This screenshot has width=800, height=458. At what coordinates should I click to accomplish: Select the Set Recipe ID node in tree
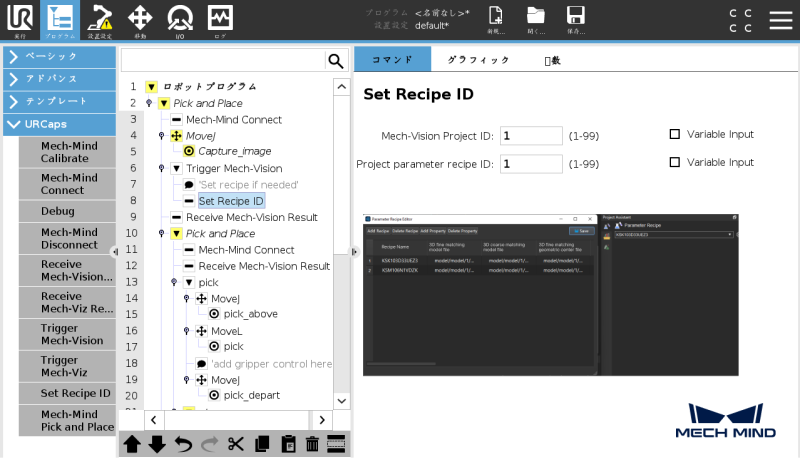(231, 201)
